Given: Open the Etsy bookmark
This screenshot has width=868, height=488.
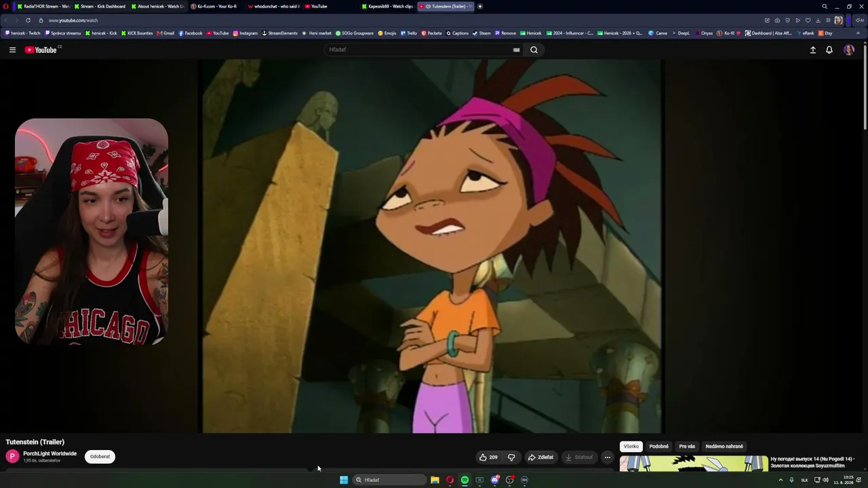Looking at the screenshot, I should 825,33.
